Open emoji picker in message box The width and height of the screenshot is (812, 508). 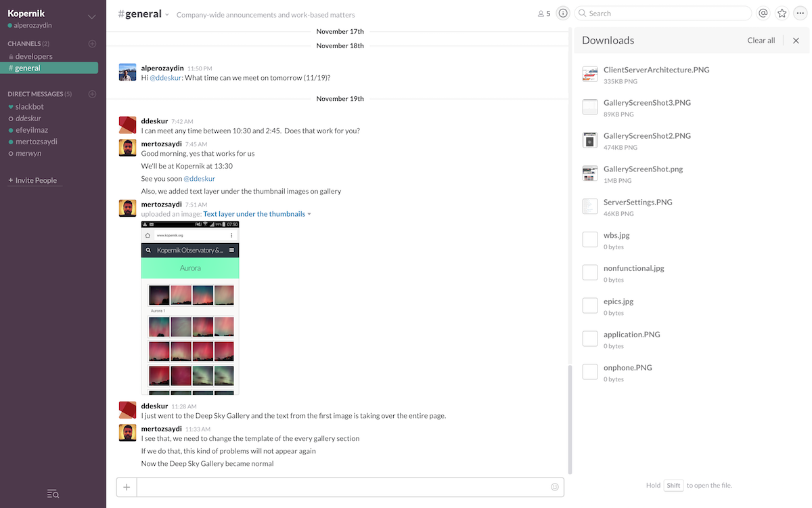[555, 487]
